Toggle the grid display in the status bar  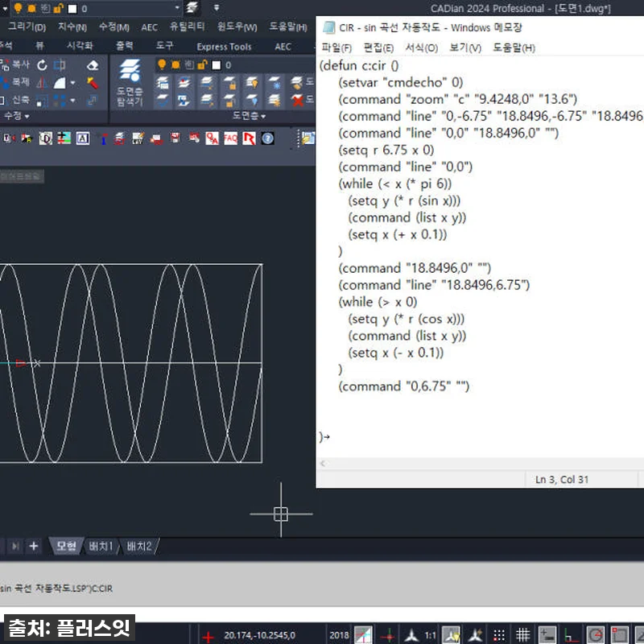point(522,635)
